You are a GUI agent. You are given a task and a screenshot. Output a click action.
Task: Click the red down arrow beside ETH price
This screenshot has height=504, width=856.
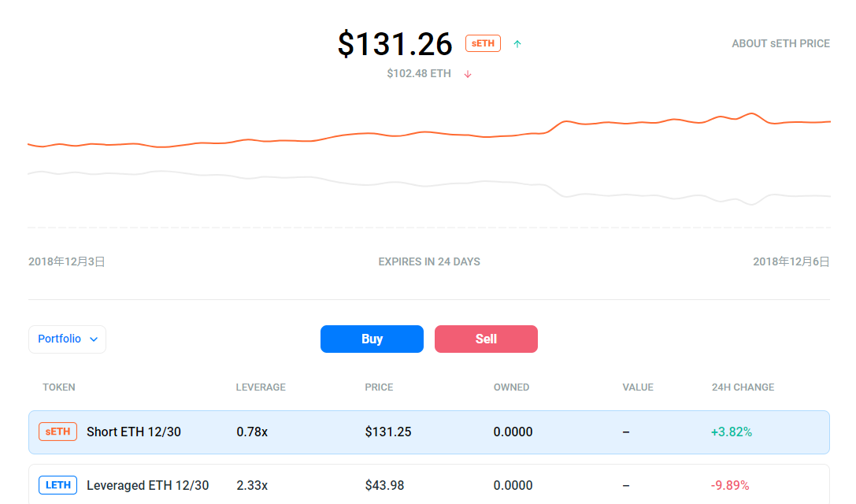468,74
